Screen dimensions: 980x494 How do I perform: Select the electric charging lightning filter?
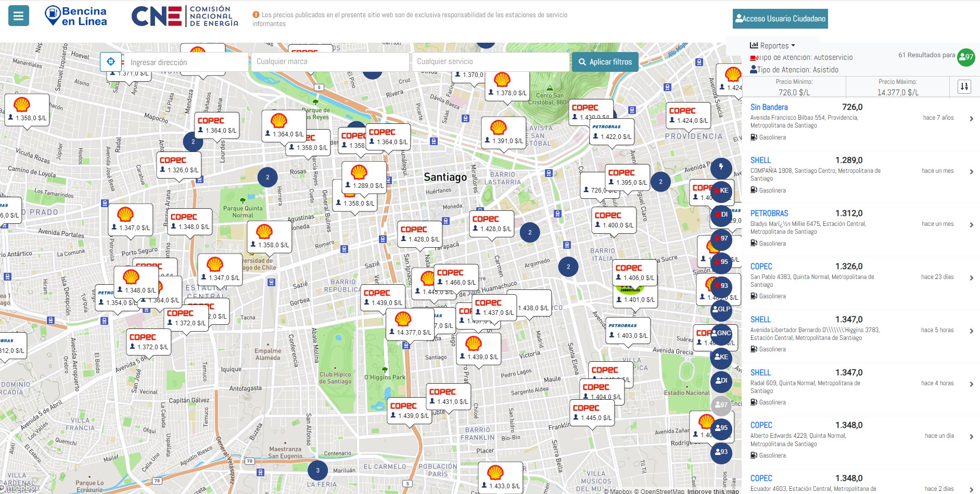pos(721,167)
